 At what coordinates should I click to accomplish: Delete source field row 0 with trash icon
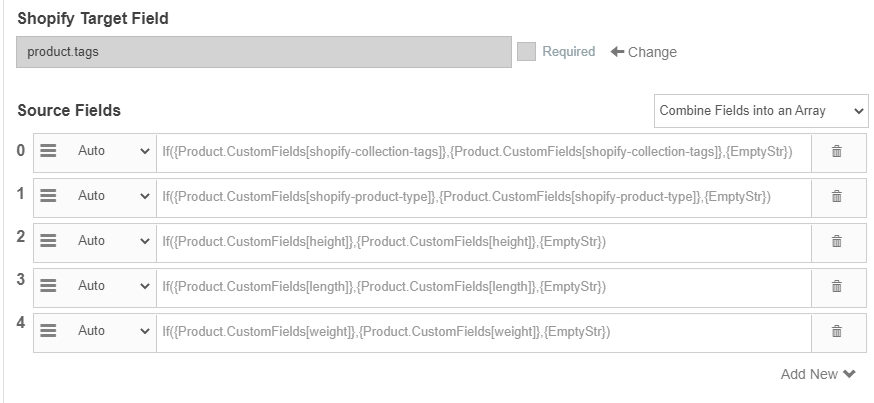[837, 151]
